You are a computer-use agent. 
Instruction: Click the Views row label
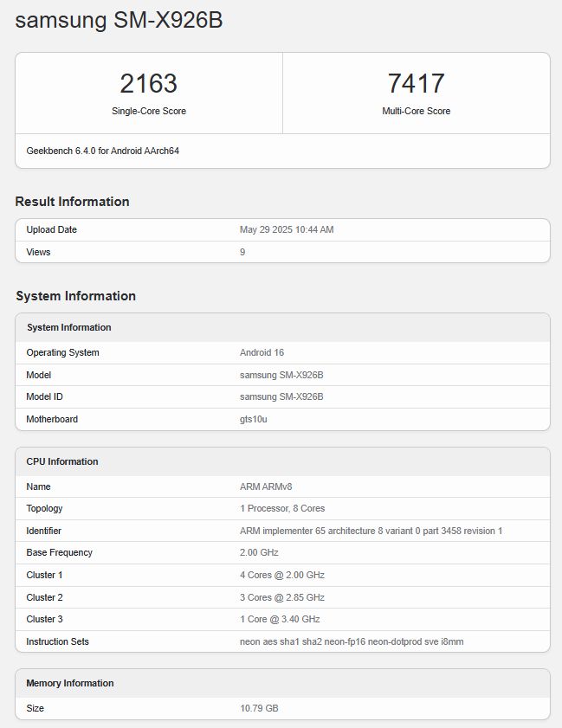pyautogui.click(x=38, y=252)
